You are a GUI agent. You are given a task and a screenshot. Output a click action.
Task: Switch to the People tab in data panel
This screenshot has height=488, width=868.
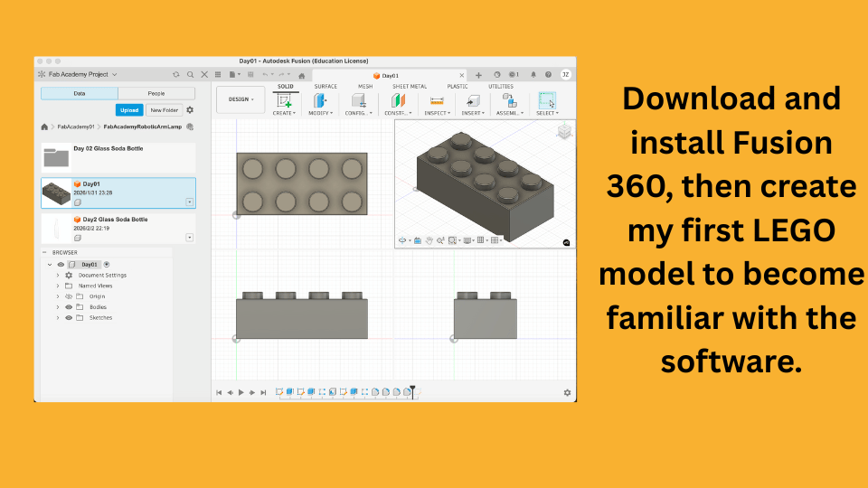click(x=156, y=93)
